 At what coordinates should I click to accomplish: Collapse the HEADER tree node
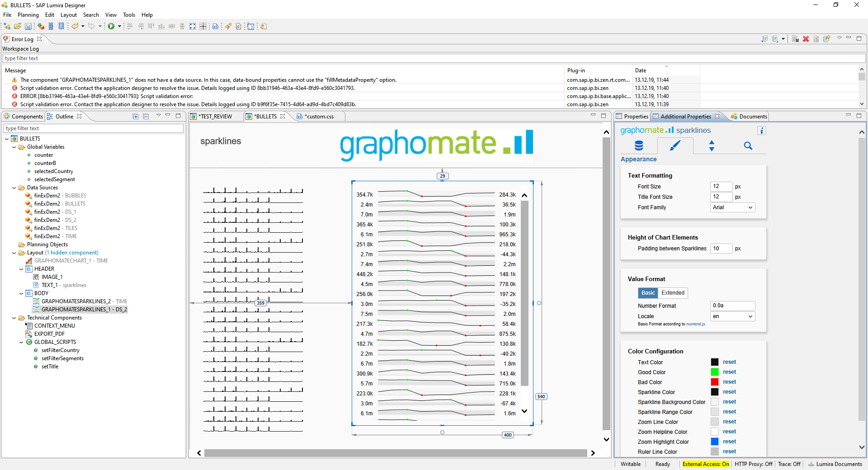[x=21, y=269]
